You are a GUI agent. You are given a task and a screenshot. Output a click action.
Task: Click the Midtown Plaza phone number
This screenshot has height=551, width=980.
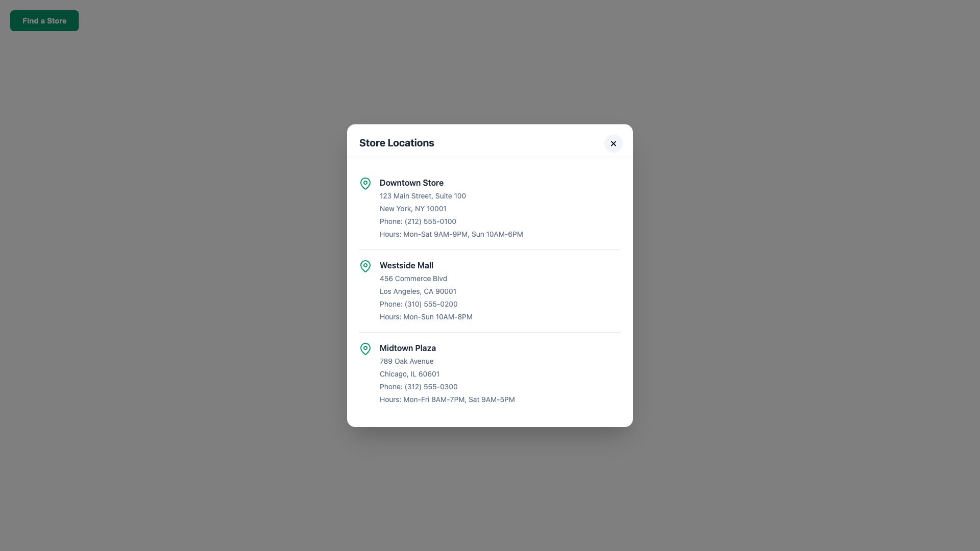[418, 387]
